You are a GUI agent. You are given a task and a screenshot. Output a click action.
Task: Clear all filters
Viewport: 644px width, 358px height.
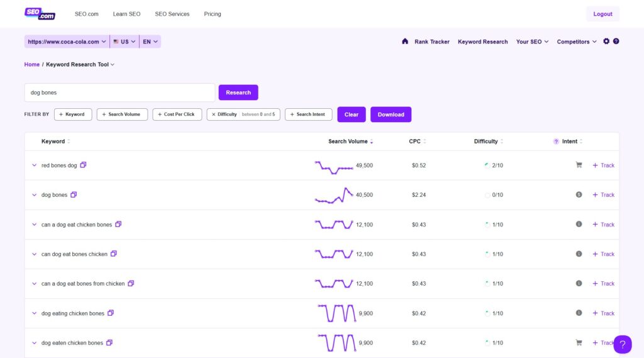(351, 115)
